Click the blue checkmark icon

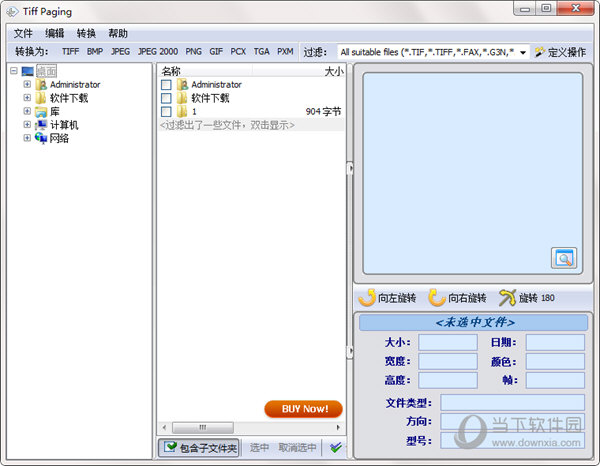click(x=336, y=448)
